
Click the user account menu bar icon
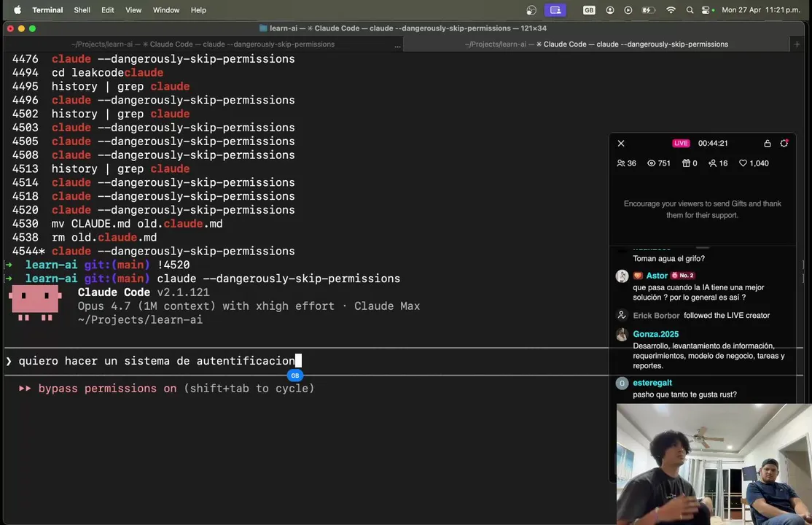coord(610,10)
